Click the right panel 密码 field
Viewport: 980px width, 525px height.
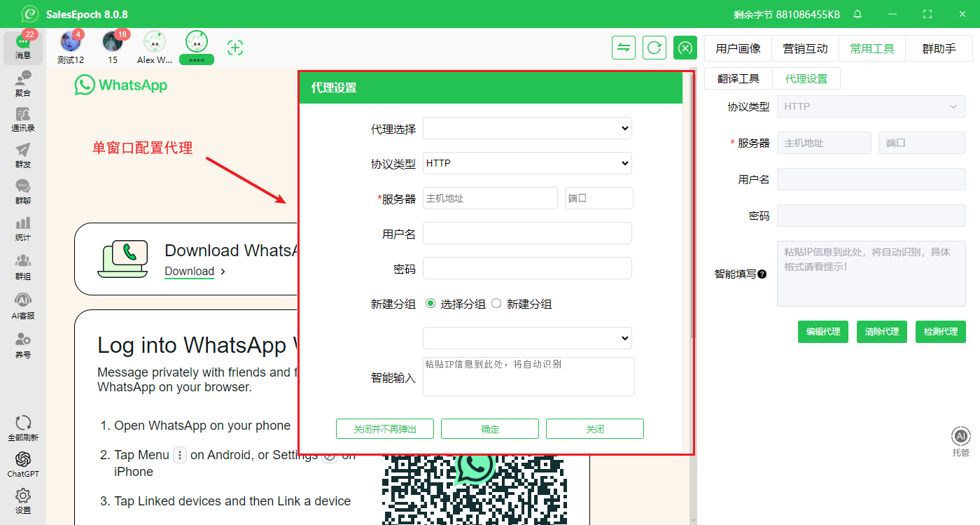(871, 216)
